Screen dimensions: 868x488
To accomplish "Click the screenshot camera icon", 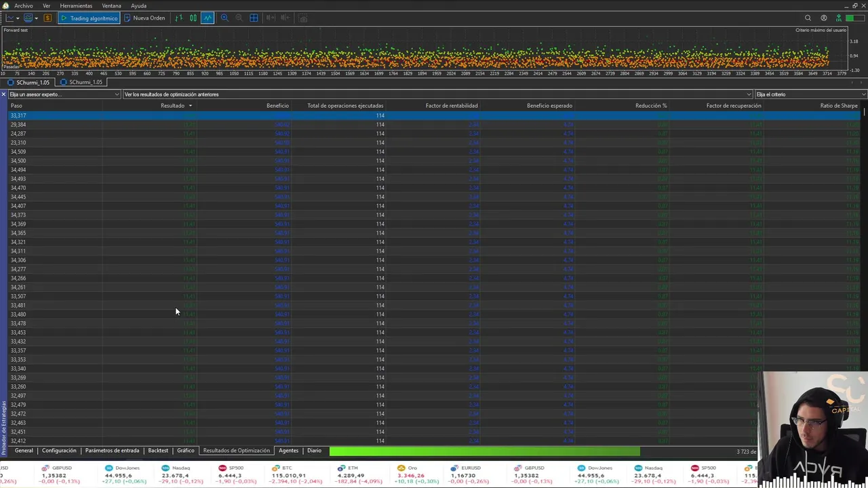I will pos(304,18).
